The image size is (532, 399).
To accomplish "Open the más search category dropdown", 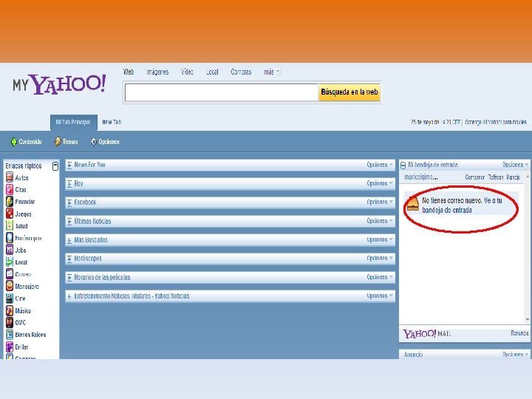I will (272, 72).
